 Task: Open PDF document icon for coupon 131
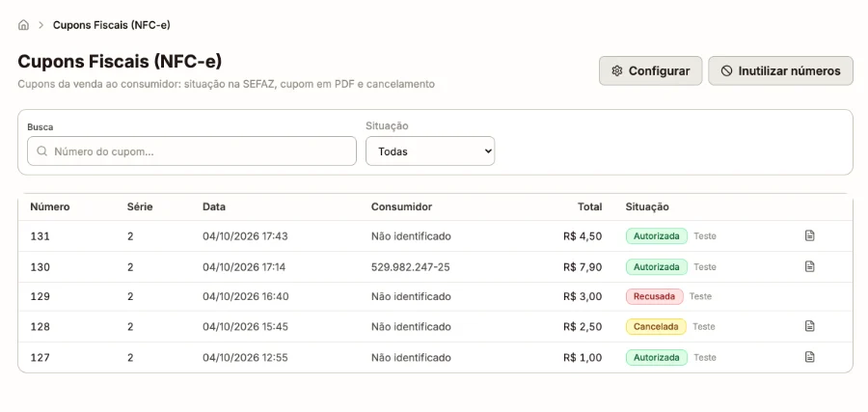click(x=809, y=235)
